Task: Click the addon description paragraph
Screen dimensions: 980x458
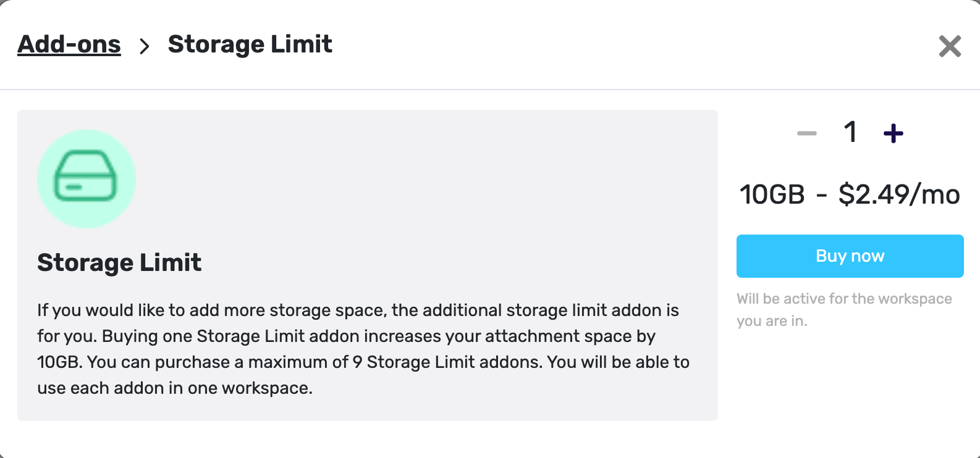Action: (364, 349)
